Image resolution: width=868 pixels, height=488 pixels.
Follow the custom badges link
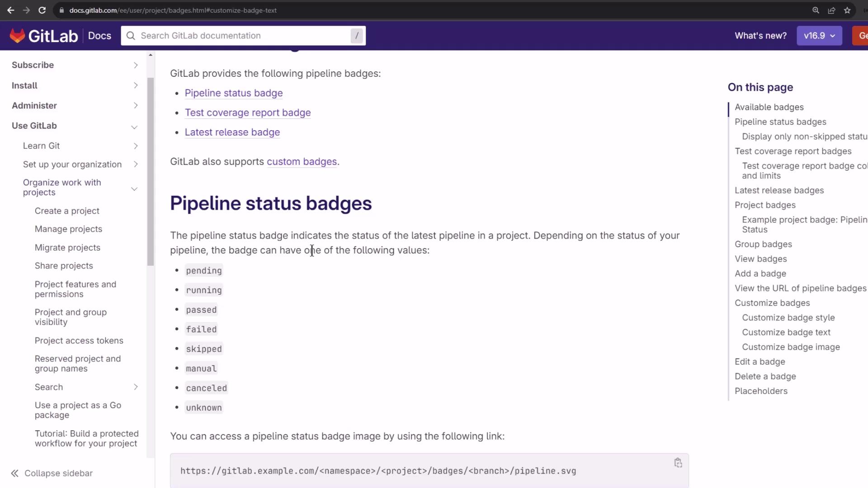(302, 162)
